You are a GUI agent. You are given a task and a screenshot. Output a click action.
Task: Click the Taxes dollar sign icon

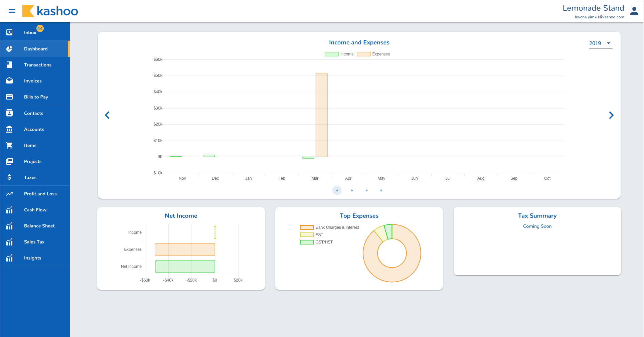click(x=9, y=177)
